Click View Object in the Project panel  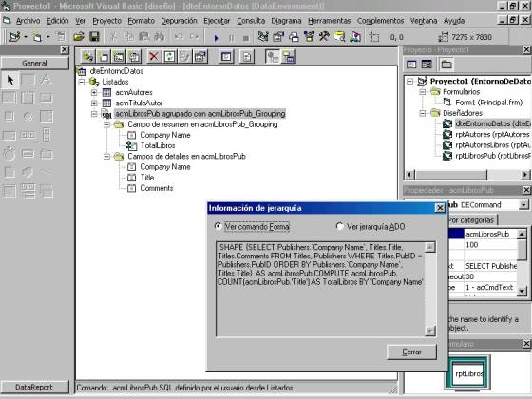(x=427, y=65)
